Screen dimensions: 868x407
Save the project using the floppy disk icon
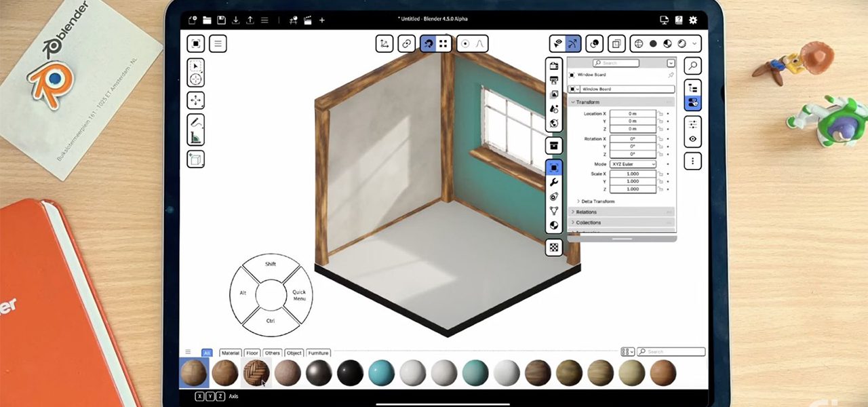[x=221, y=20]
